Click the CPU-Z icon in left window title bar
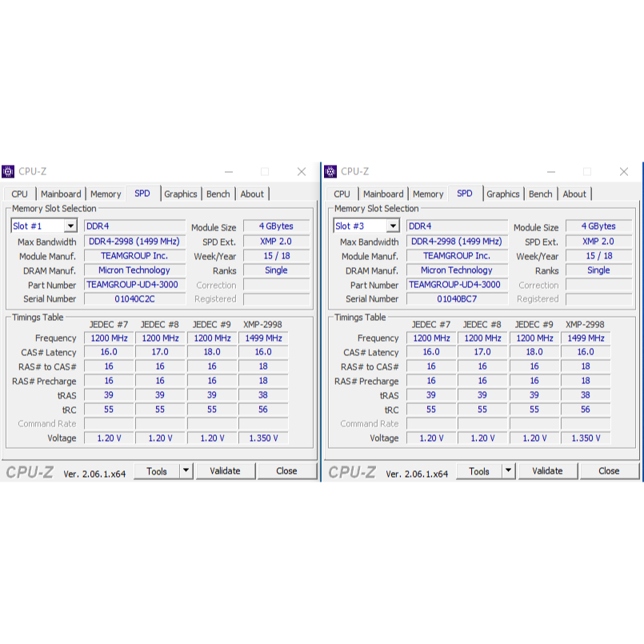 pyautogui.click(x=9, y=171)
